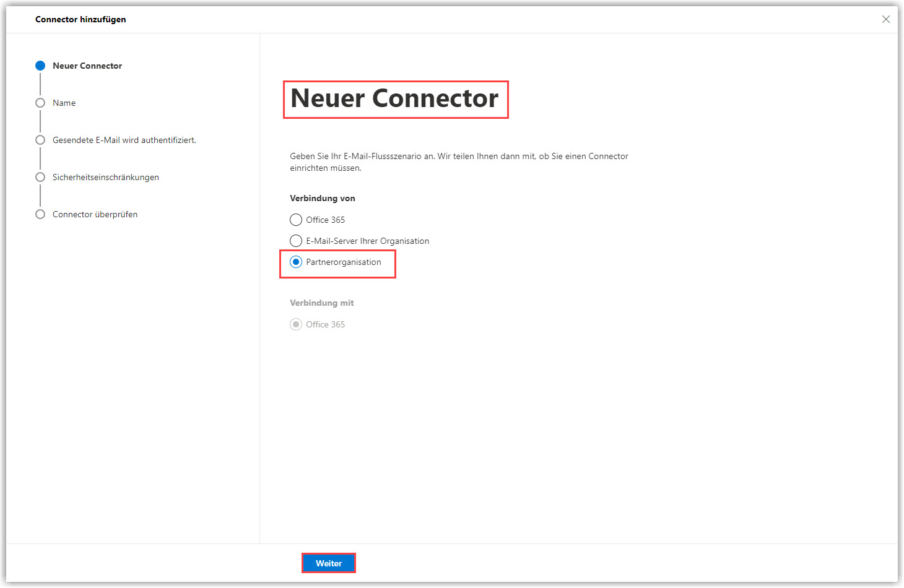Close the Connector hinzufügen dialog
Viewport: 904px width, 588px height.
(x=886, y=19)
